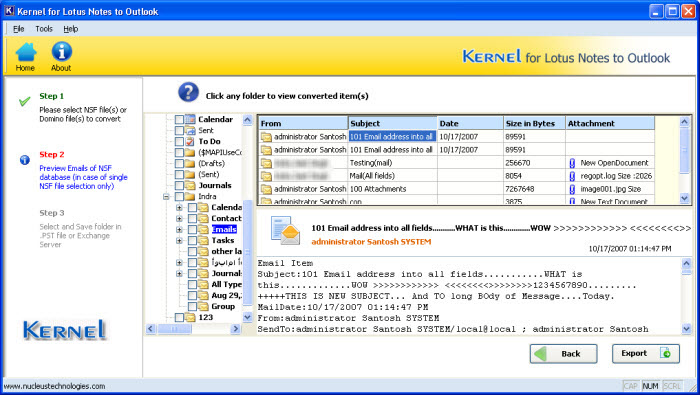Click folder tree scroll up arrow
The width and height of the screenshot is (700, 395).
point(247,120)
